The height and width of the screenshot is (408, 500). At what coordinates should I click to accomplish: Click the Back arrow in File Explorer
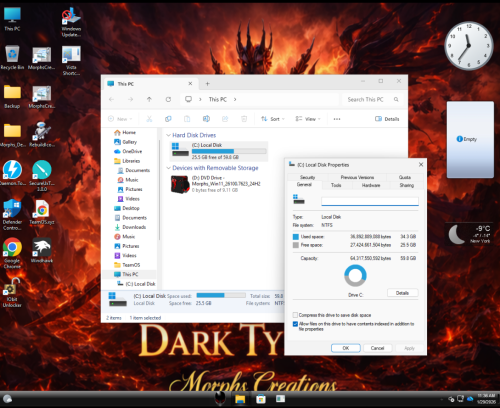pyautogui.click(x=111, y=99)
